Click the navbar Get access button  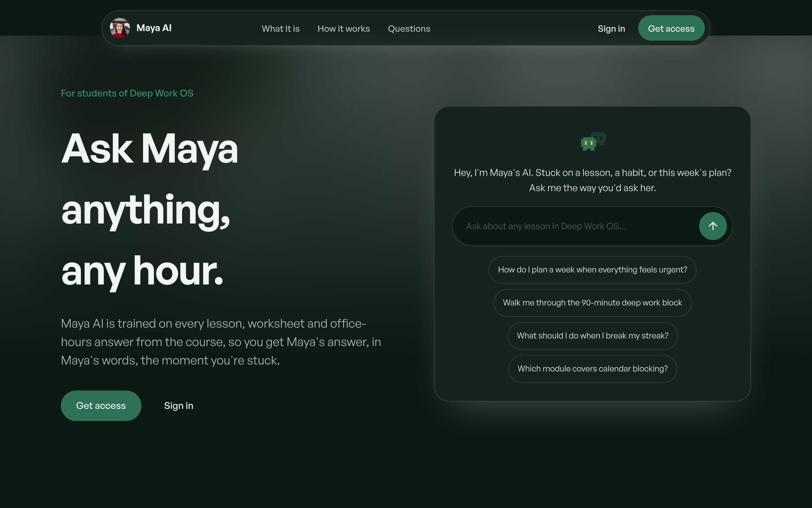coord(671,28)
